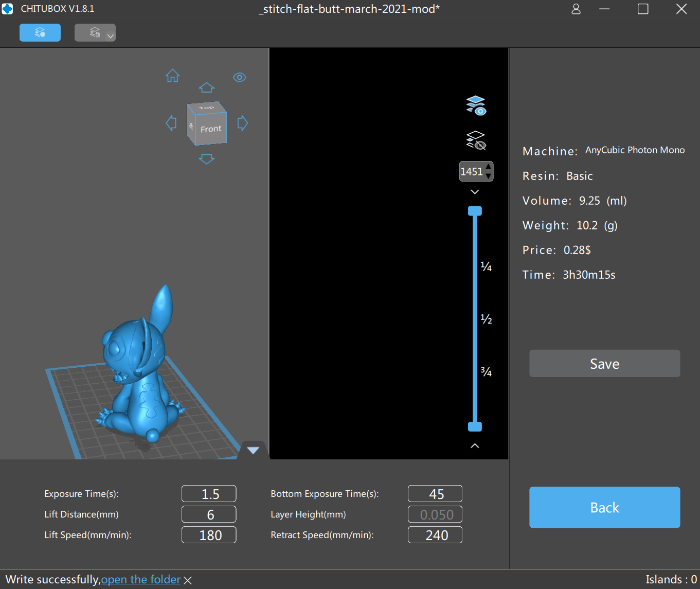
Task: Open the folder link in status bar
Action: 141,580
